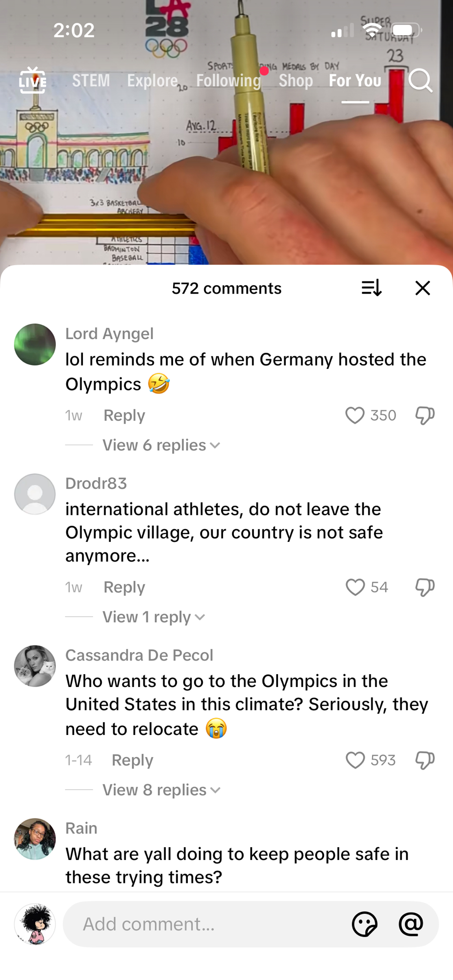Tap the Add comment input field

click(x=206, y=924)
